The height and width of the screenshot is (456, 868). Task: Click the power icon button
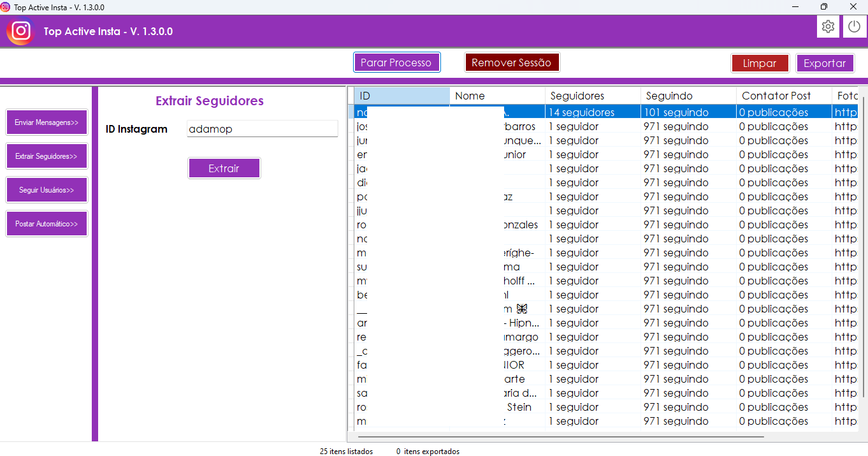(x=855, y=27)
